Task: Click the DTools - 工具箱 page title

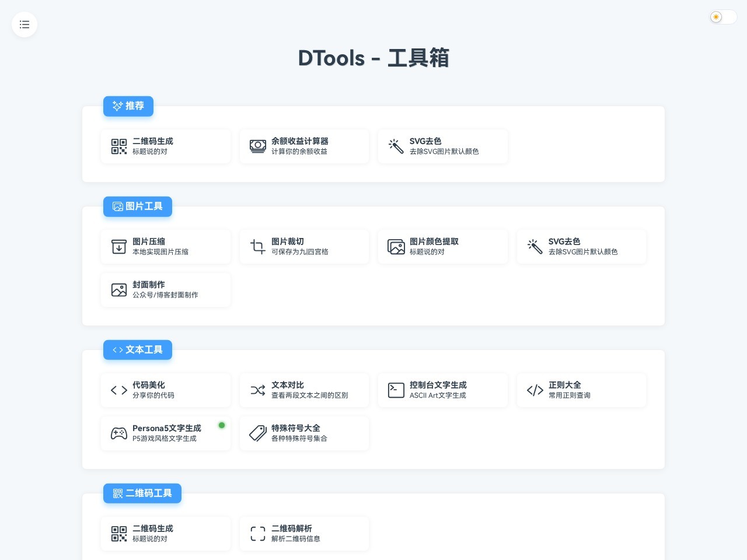Action: coord(373,58)
